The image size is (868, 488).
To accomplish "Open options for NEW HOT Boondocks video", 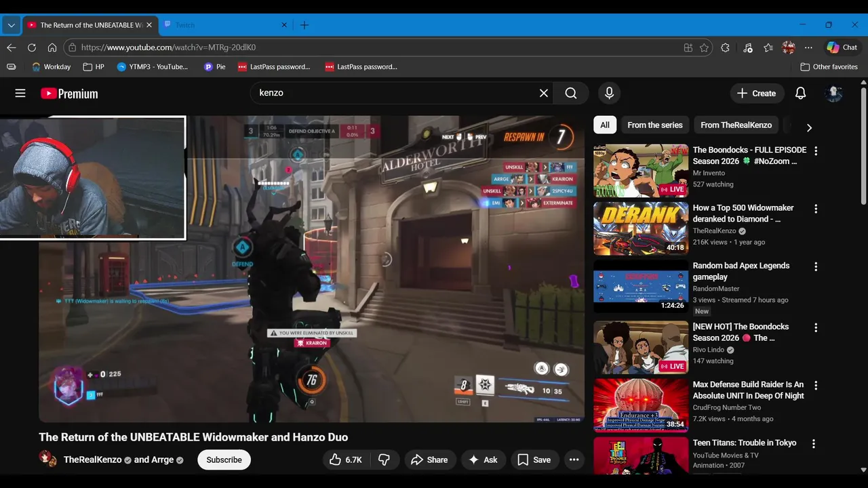I will point(816,327).
